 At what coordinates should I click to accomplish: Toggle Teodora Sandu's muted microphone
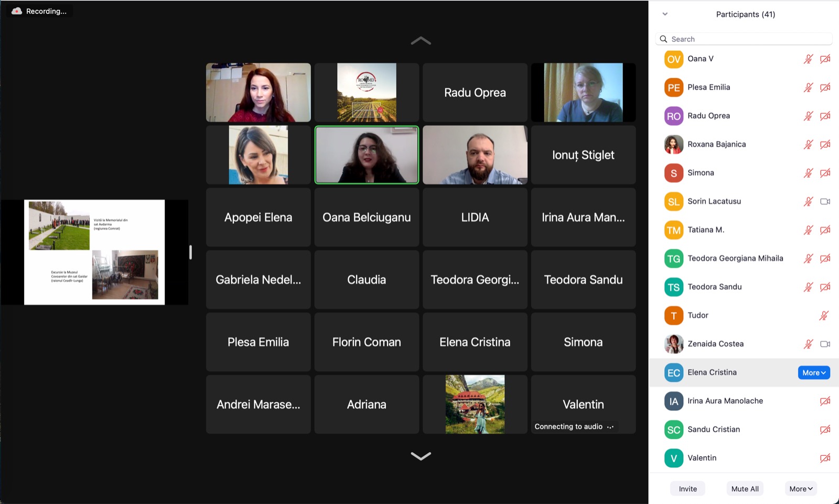(808, 287)
